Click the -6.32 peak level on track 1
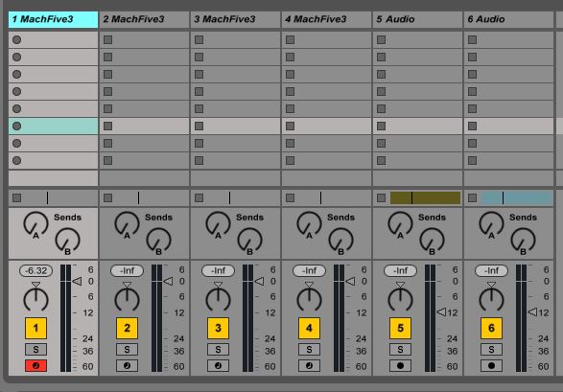This screenshot has height=392, width=563. pyautogui.click(x=35, y=271)
